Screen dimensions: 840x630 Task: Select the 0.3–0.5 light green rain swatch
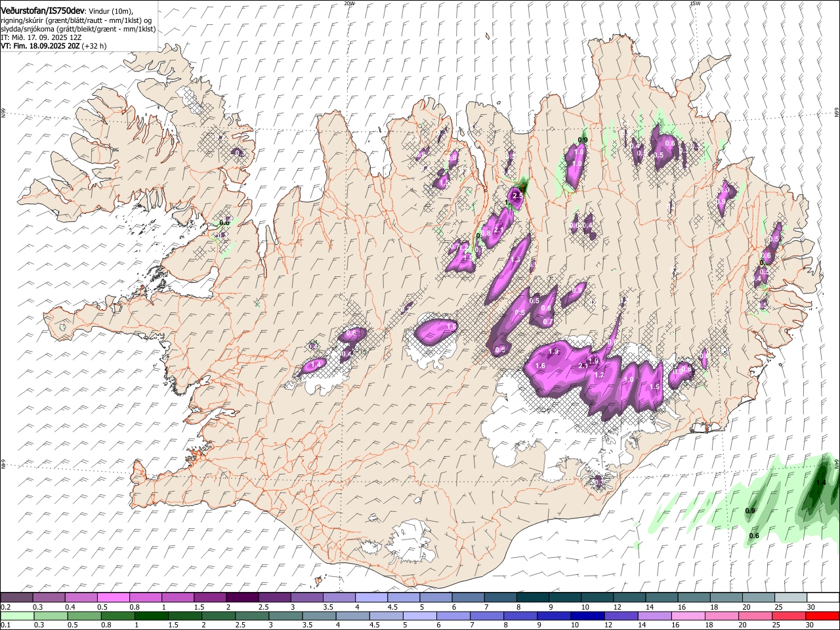[50, 616]
